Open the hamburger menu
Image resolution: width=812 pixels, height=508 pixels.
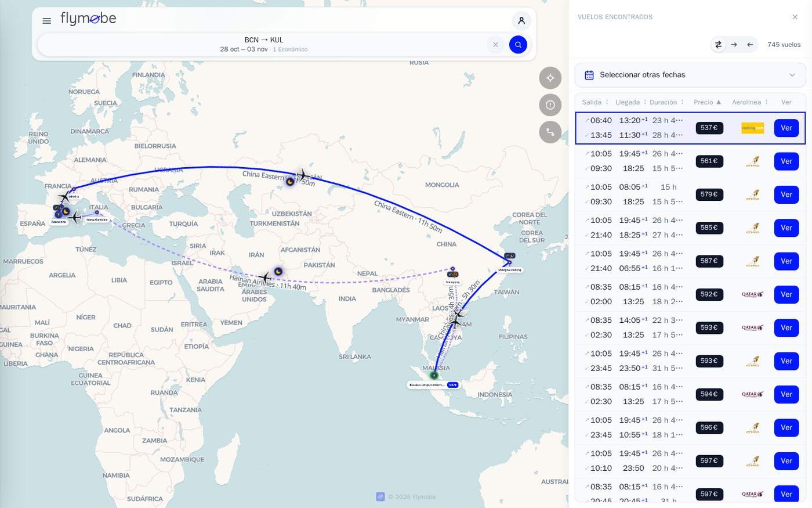[x=47, y=21]
